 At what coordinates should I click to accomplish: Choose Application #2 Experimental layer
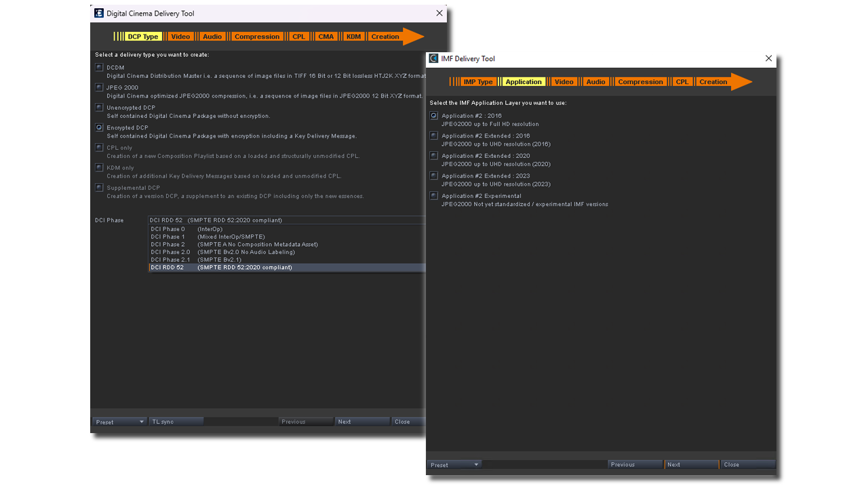pos(434,195)
